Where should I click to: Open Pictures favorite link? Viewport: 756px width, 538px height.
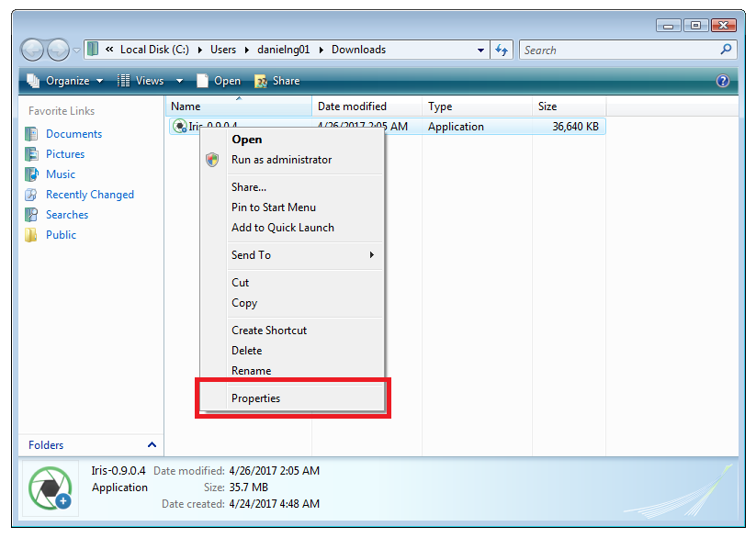click(x=65, y=154)
